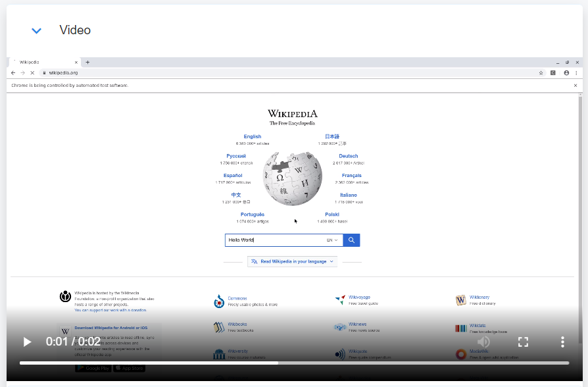This screenshot has height=387, width=588.
Task: Click the Wikimedia Foundation logo
Action: tap(65, 297)
